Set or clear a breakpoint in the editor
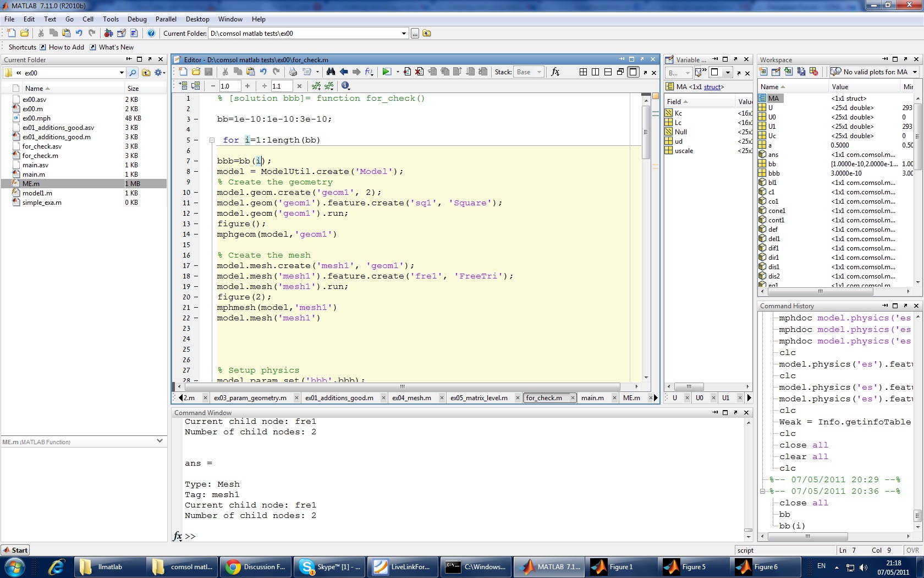 pos(407,72)
